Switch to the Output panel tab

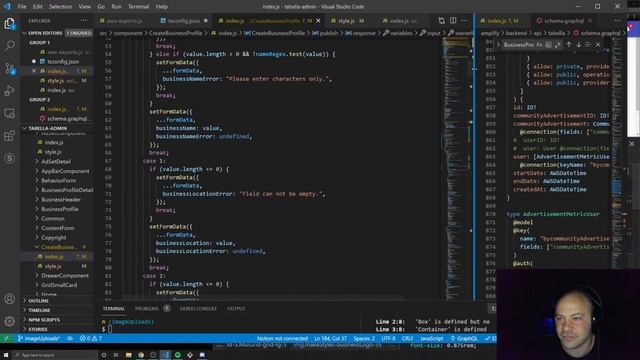click(x=236, y=309)
